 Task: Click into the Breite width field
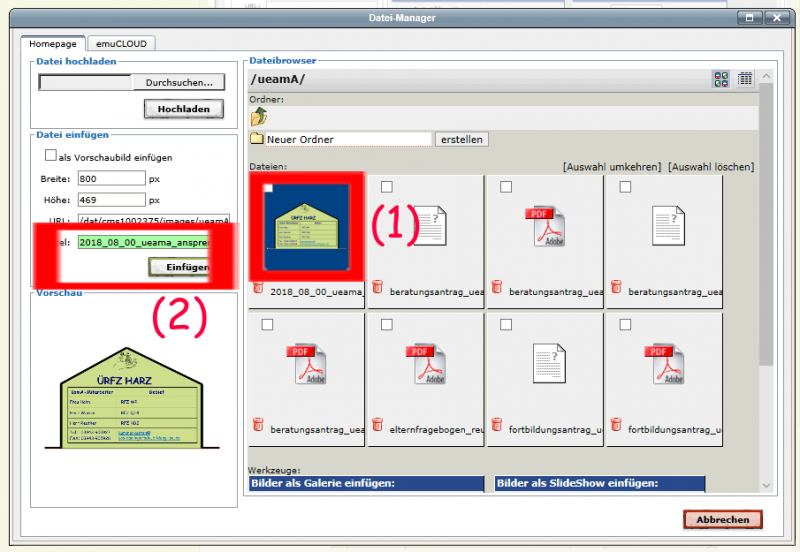112,179
